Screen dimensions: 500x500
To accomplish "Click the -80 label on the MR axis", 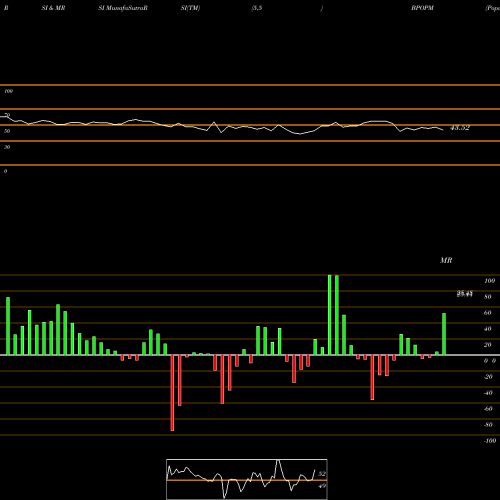I will tap(488, 425).
